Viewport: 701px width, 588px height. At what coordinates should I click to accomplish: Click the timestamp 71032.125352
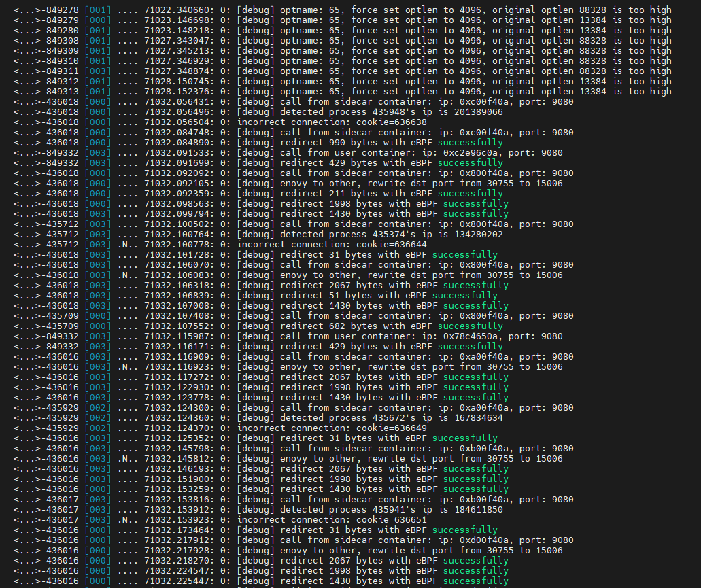pos(177,438)
